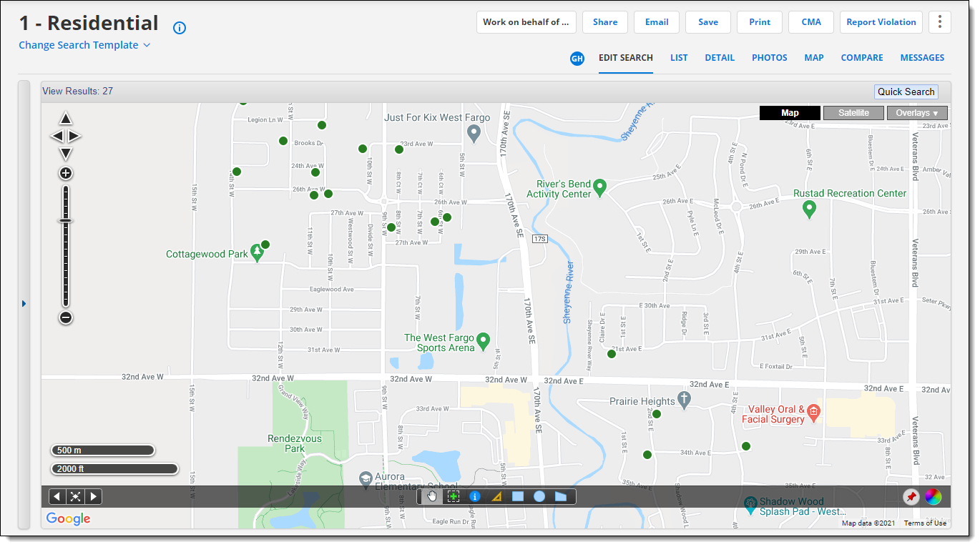The height and width of the screenshot is (547, 980).
Task: Open Work on behalf of selector
Action: click(526, 22)
